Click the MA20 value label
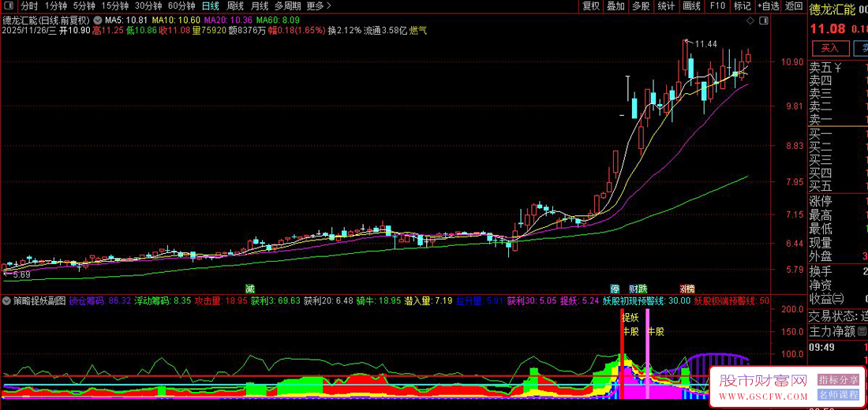 227,20
